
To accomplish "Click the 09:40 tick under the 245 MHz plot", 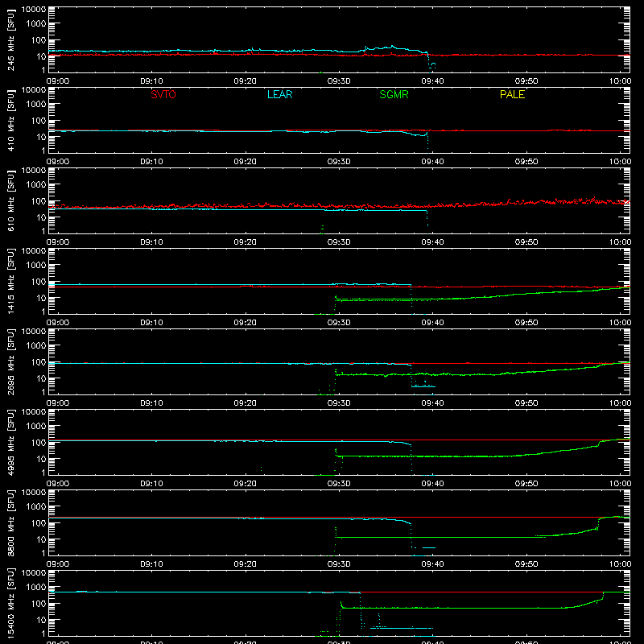I will 432,81.
